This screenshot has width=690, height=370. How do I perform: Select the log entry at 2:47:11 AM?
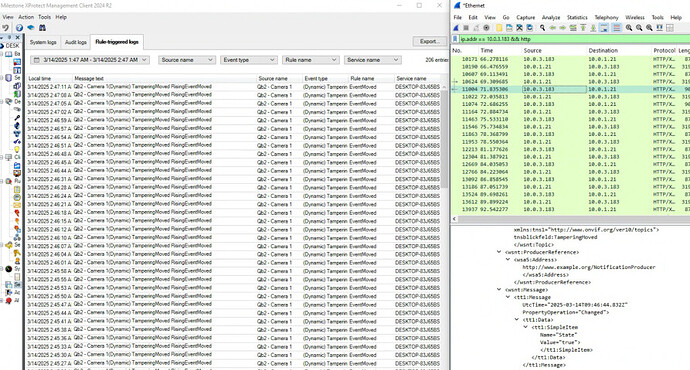233,87
